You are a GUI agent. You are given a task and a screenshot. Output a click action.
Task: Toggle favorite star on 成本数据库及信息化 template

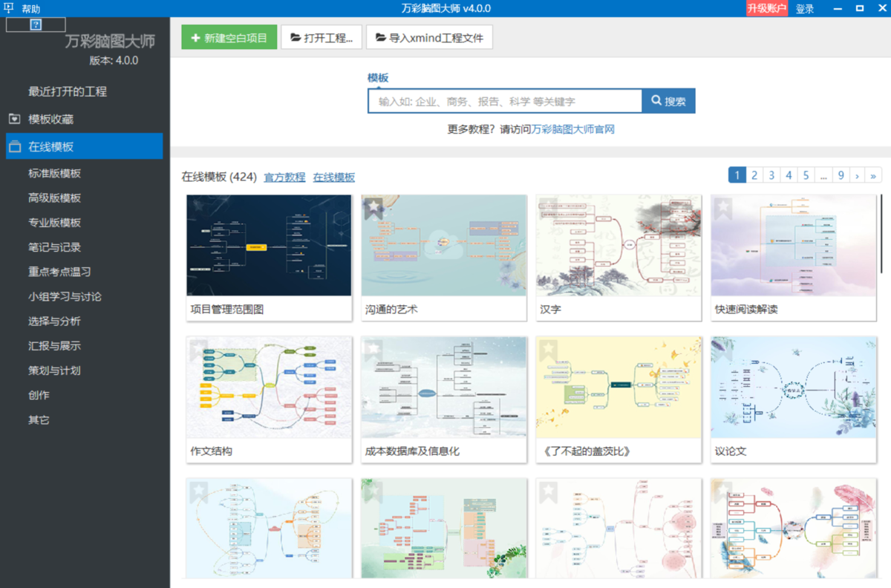pos(373,350)
